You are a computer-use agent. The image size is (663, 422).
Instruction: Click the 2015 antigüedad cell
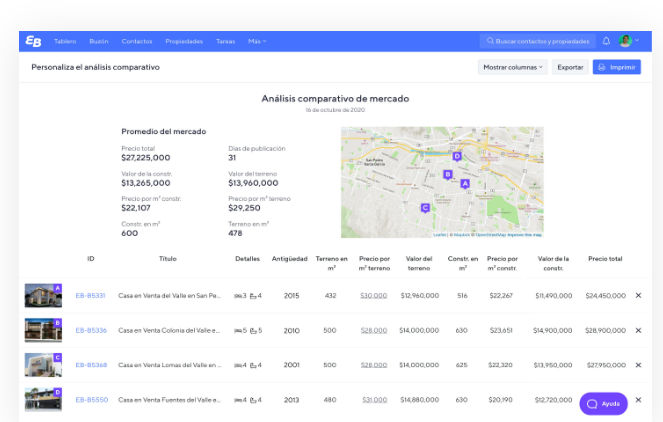point(291,296)
